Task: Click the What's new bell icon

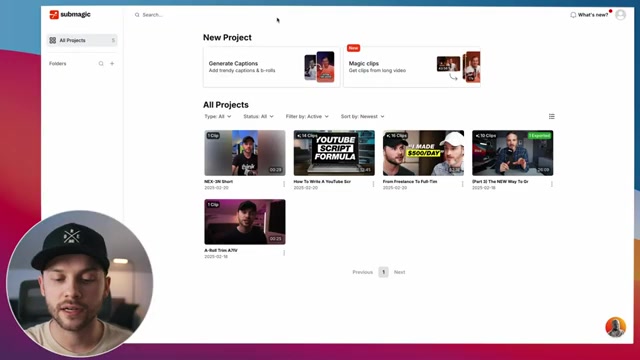Action: pos(573,15)
